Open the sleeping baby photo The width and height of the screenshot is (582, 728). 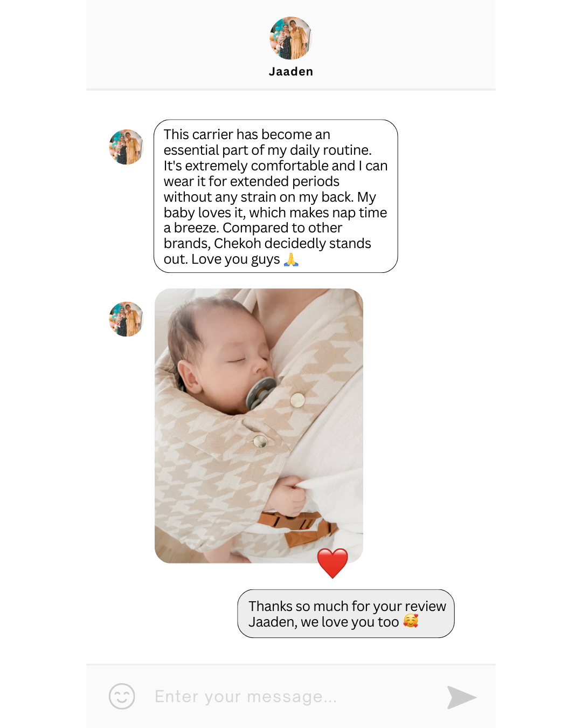259,426
